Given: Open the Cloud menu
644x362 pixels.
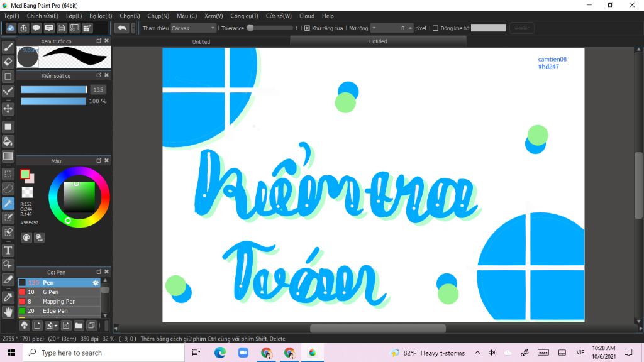Looking at the screenshot, I should click(x=307, y=16).
